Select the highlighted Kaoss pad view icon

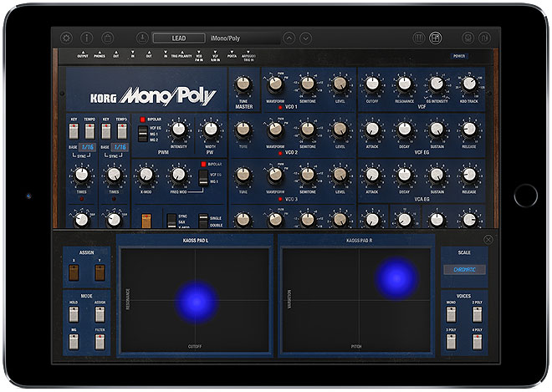click(435, 38)
